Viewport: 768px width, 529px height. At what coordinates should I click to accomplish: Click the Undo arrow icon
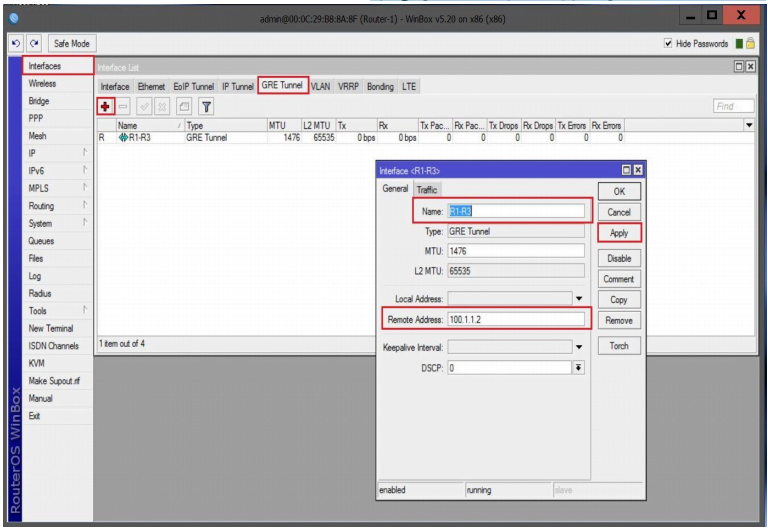pos(8,44)
